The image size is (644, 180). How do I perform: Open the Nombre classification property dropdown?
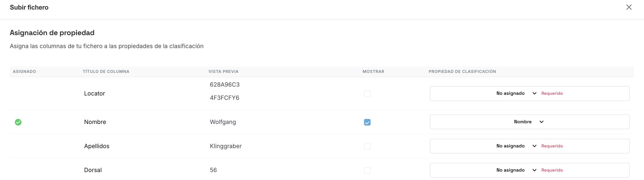click(530, 122)
